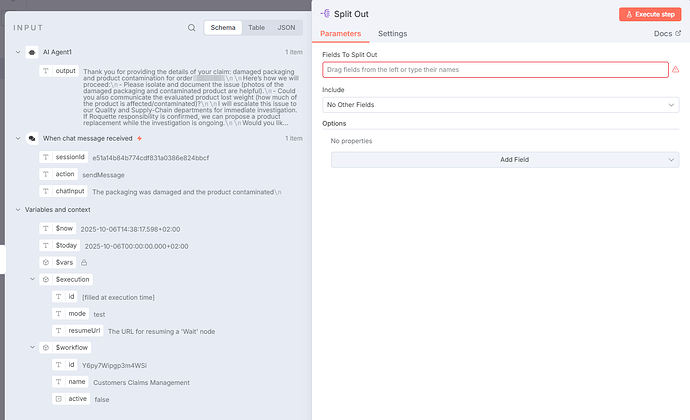Viewport: 690px width, 420px height.
Task: Collapse the $workflow tree node
Action: (x=32, y=347)
